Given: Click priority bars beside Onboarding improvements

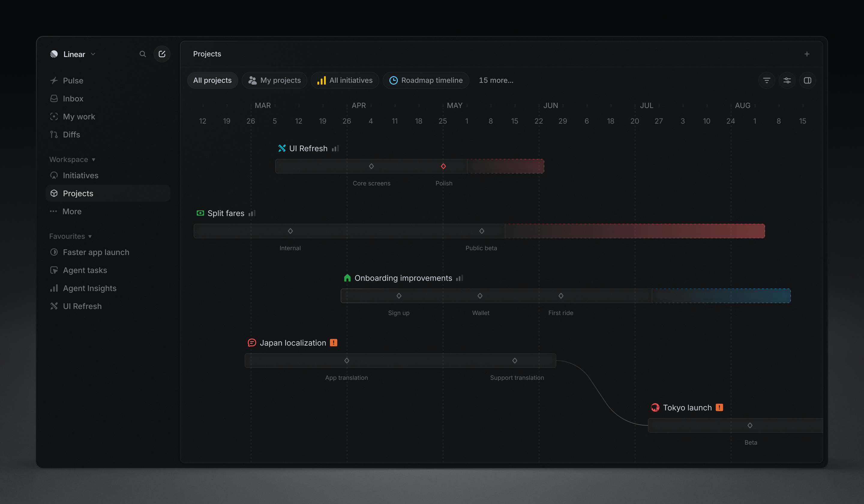Looking at the screenshot, I should coord(460,278).
